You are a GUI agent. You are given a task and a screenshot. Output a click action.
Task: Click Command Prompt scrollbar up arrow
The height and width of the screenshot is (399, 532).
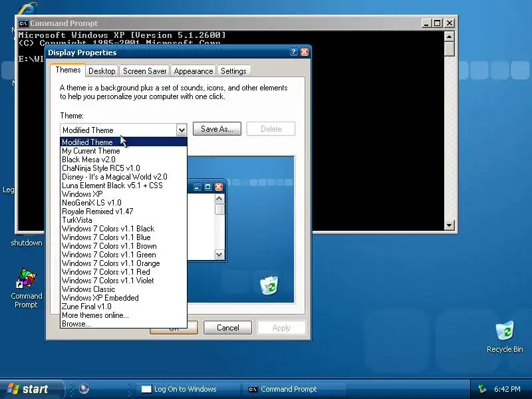[450, 37]
